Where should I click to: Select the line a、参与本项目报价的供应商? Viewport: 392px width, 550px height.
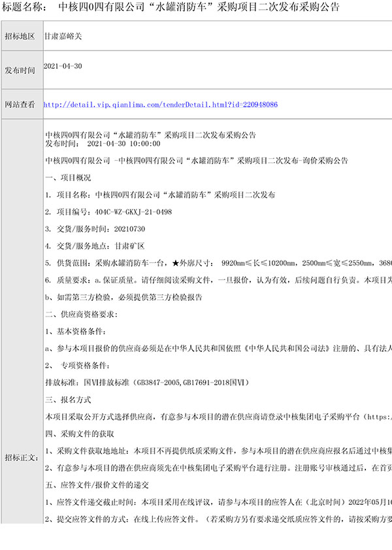click(219, 349)
